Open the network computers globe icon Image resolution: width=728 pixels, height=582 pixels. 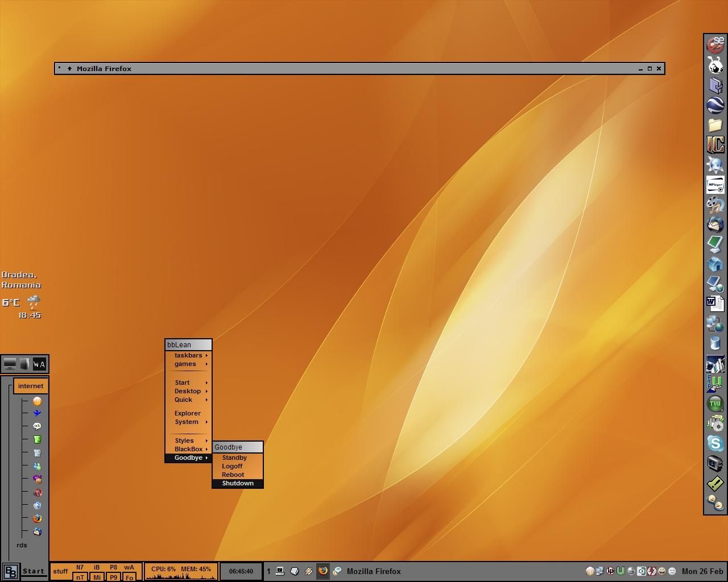click(x=715, y=324)
